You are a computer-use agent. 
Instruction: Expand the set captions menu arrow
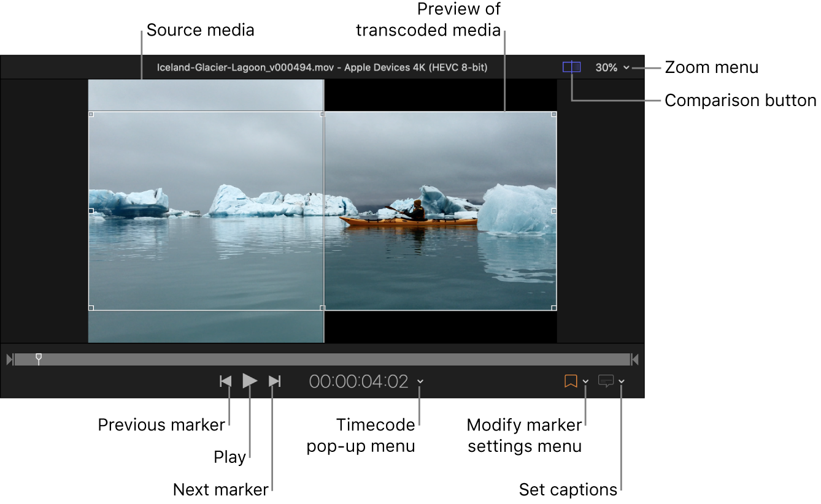click(x=622, y=381)
